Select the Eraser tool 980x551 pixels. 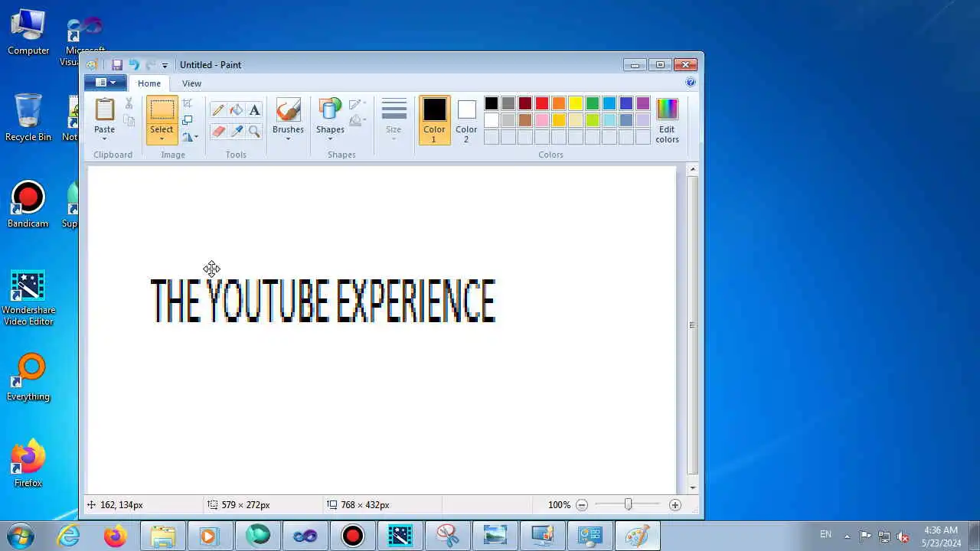coord(218,132)
